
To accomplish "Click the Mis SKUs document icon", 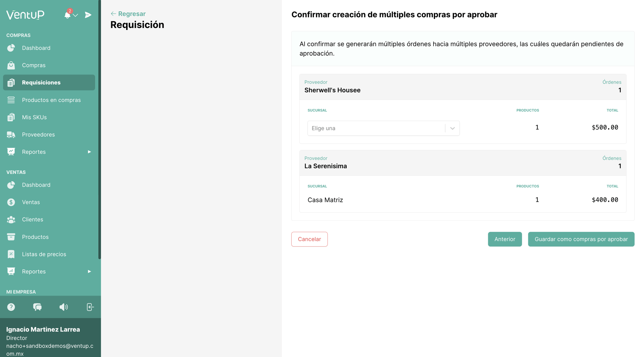I will click(11, 117).
